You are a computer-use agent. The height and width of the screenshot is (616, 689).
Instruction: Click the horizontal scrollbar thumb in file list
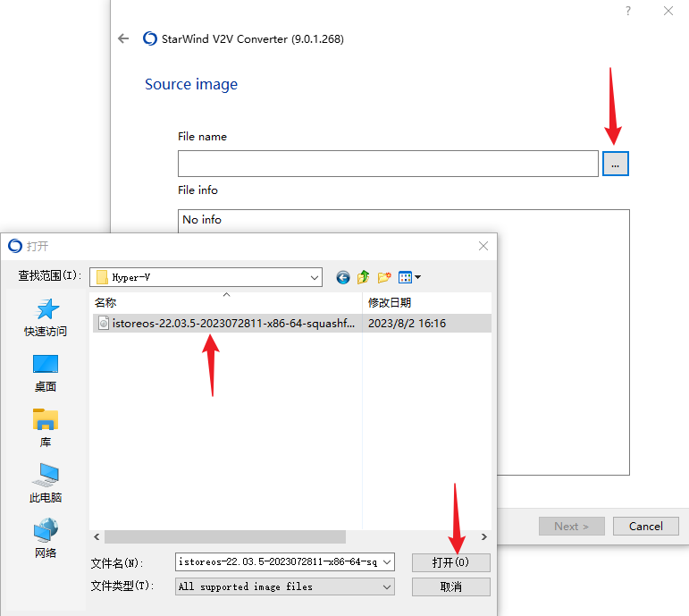[x=225, y=536]
